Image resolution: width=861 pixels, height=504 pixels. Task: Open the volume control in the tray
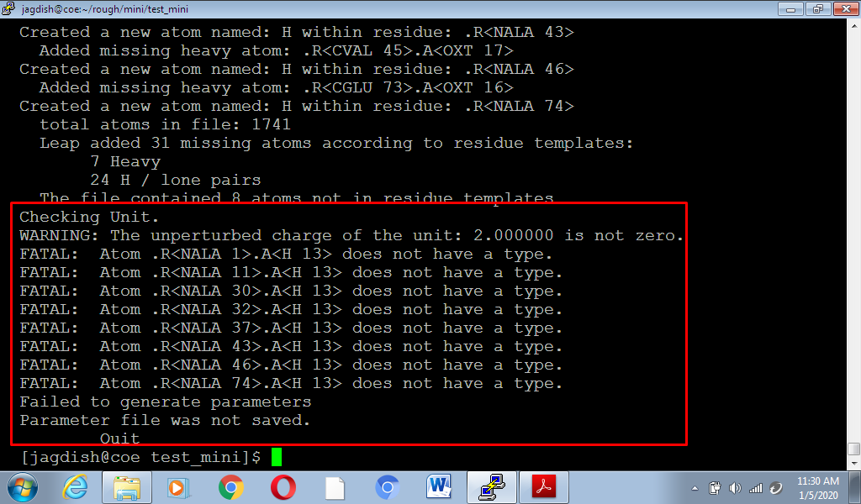click(x=736, y=487)
